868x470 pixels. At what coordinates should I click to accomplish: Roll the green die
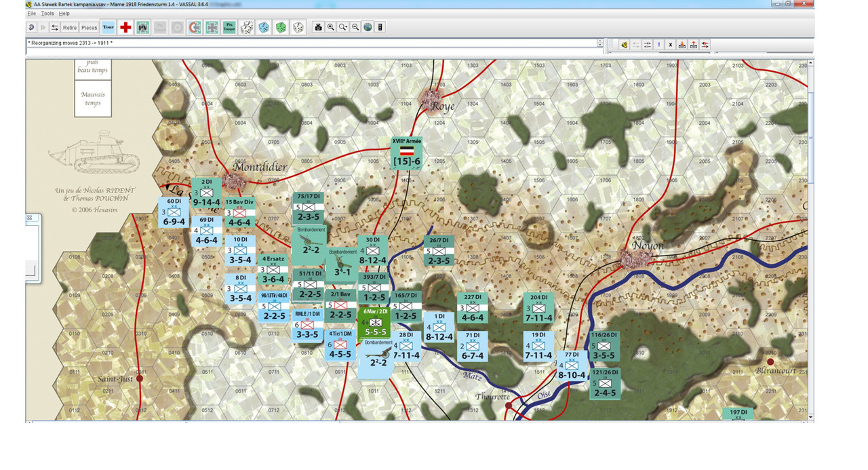click(x=281, y=28)
